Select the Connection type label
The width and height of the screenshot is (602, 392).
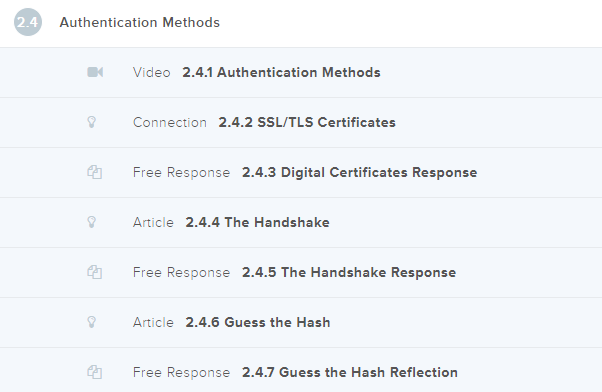170,122
